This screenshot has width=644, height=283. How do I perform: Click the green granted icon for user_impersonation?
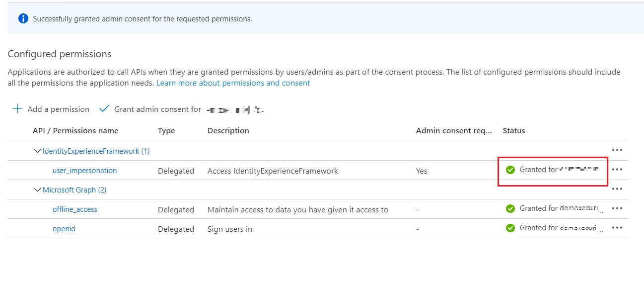pyautogui.click(x=510, y=170)
